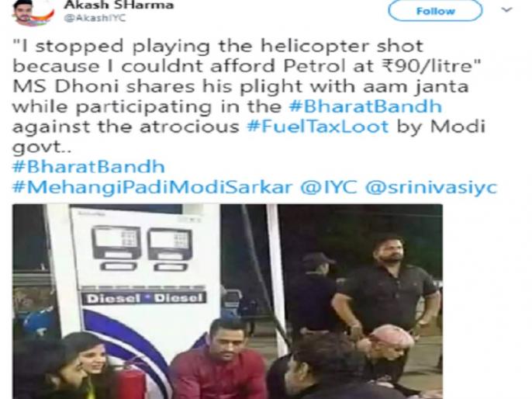Click the Diesel pump sign in photo

coord(144,298)
